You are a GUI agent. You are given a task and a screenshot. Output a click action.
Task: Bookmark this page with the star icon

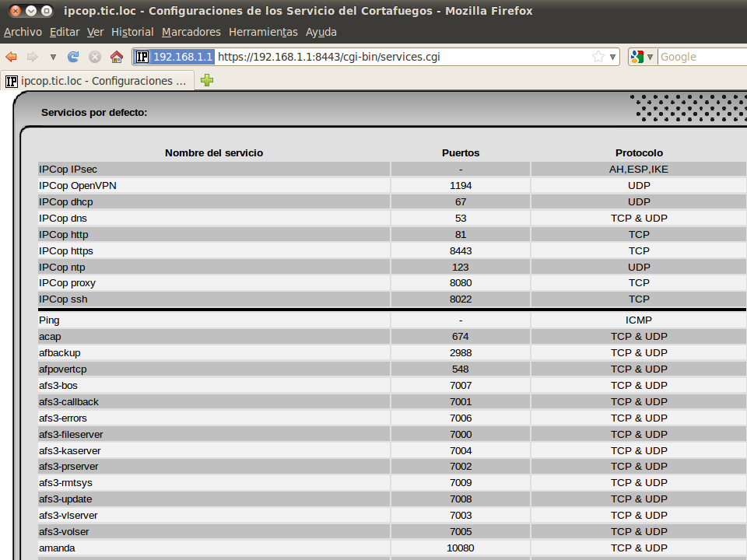point(598,57)
